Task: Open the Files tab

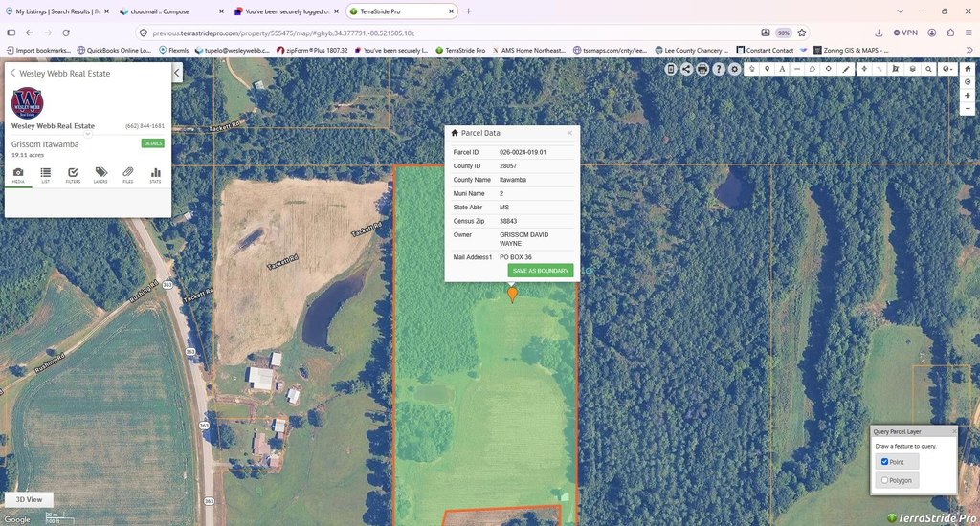Action: point(128,176)
